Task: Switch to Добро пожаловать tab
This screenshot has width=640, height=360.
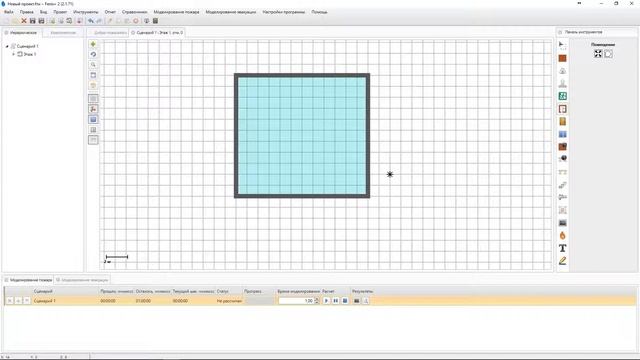Action: 108,32
